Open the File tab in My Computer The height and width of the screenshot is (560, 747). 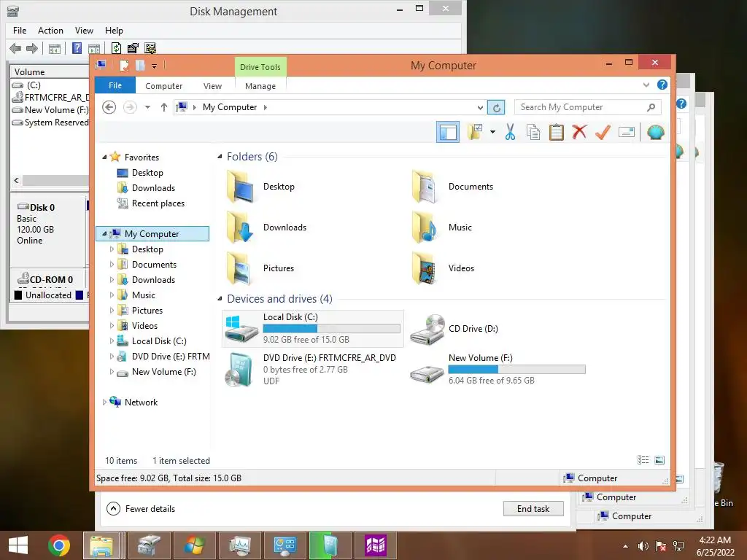115,85
